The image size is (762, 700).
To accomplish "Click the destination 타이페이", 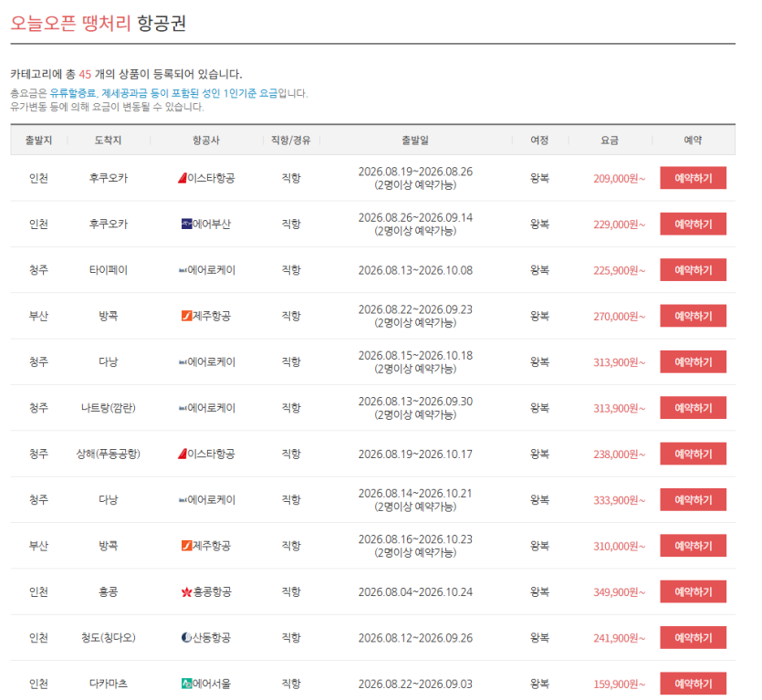I will [108, 270].
